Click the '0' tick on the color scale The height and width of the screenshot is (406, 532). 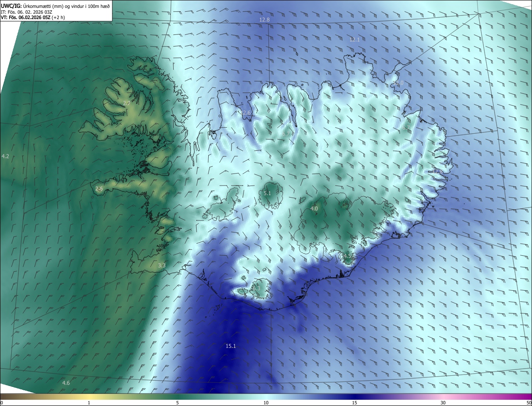[x=2, y=403]
